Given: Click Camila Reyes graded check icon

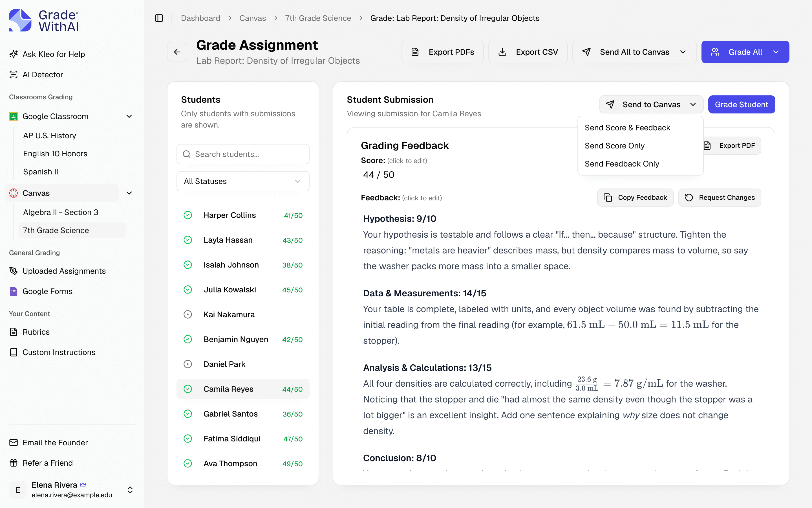Looking at the screenshot, I should [x=188, y=389].
